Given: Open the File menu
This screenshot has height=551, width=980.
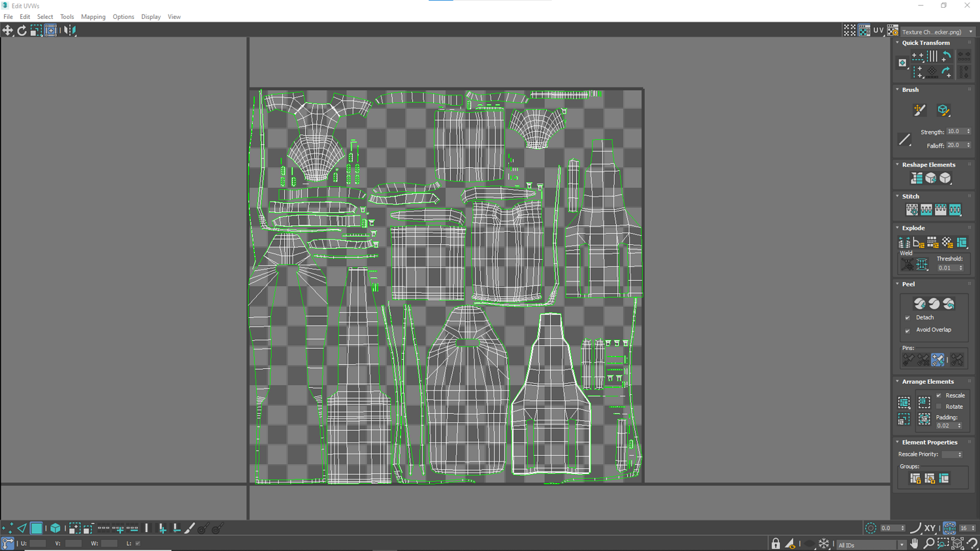Looking at the screenshot, I should pos(8,17).
